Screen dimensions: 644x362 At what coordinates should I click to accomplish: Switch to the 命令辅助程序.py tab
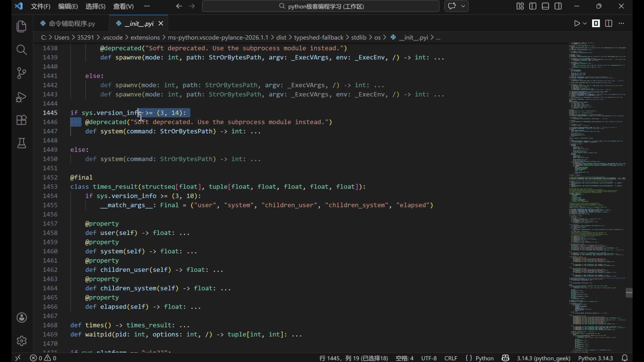point(72,23)
